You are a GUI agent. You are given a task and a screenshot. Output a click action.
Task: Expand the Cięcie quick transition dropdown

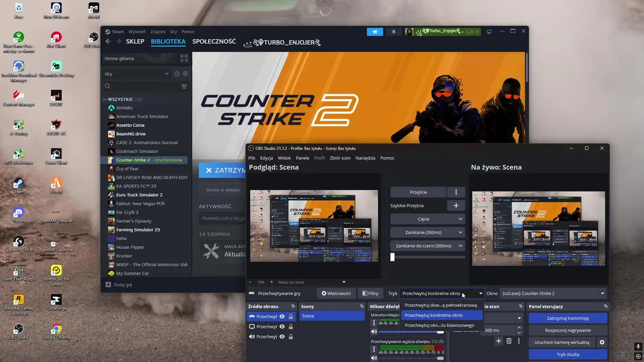[427, 219]
